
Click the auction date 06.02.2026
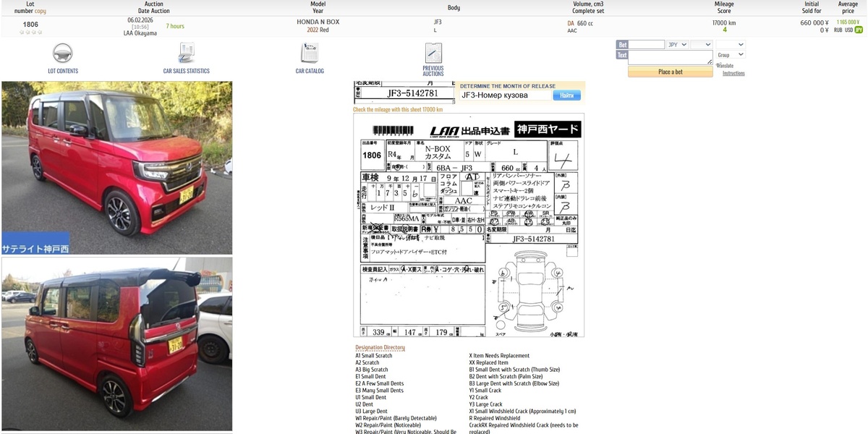(140, 20)
